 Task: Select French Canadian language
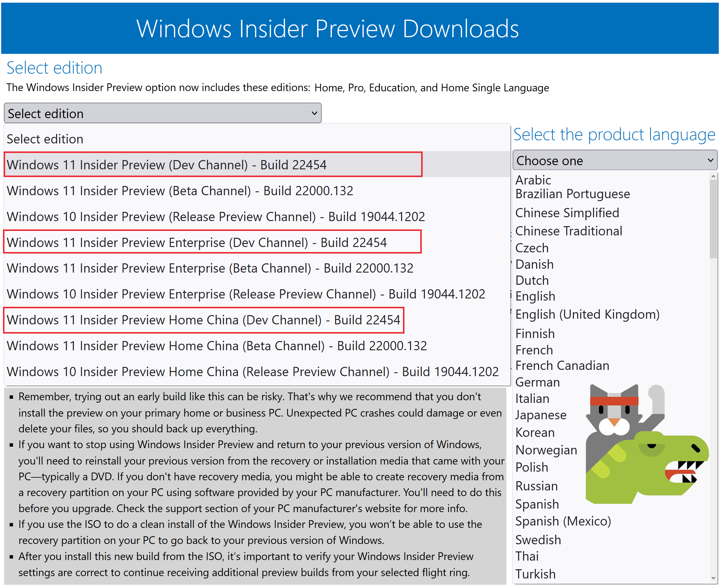(562, 365)
